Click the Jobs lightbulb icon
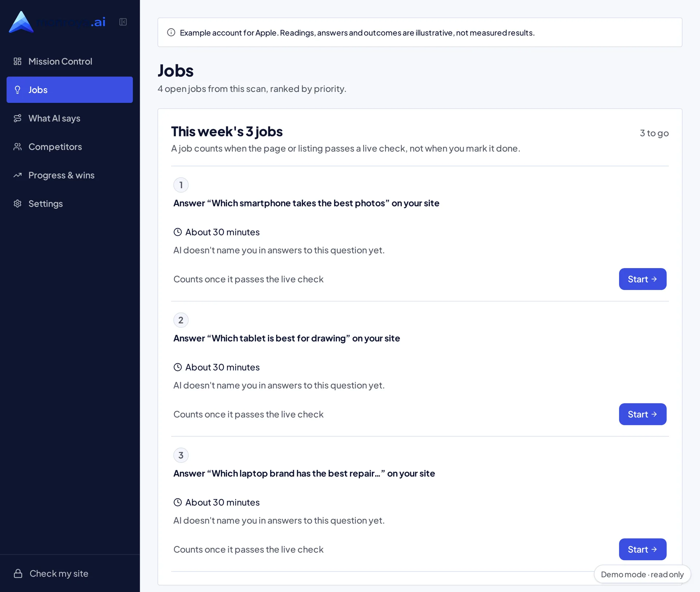Screen dimensions: 700x592 tap(17, 90)
